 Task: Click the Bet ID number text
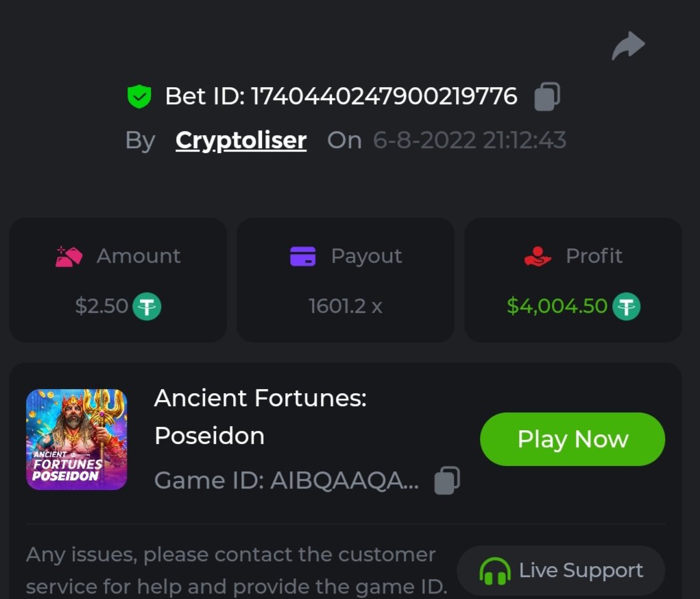pos(384,97)
